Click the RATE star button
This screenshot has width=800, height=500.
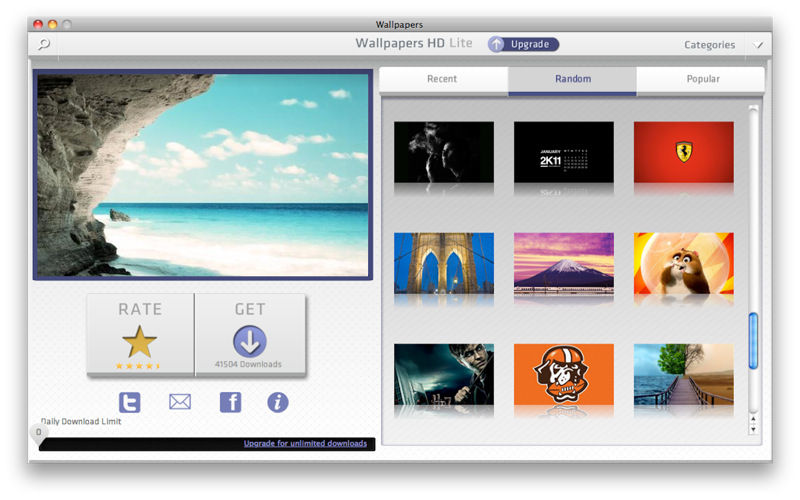[140, 335]
